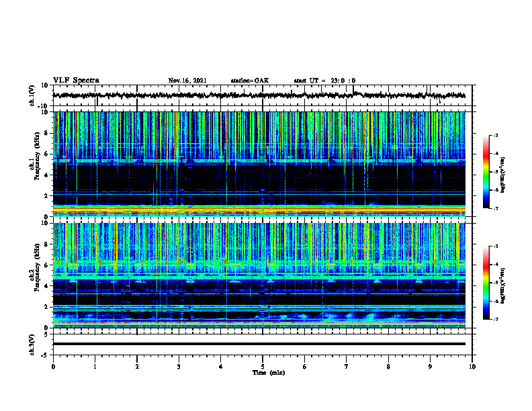This screenshot has height=411, width=532.
Task: Click the "-7" label below ch.2 color bar
Action: point(495,319)
